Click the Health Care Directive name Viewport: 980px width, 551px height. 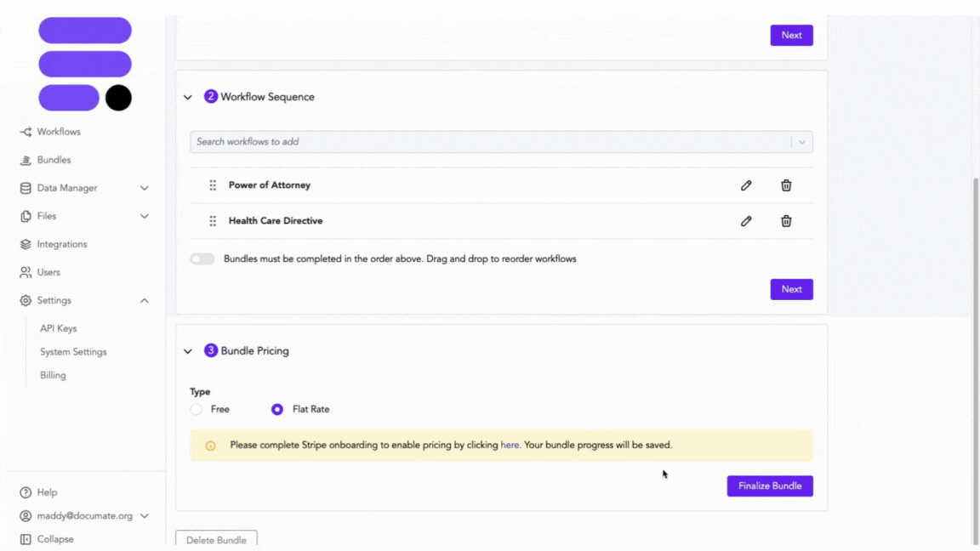click(x=276, y=221)
